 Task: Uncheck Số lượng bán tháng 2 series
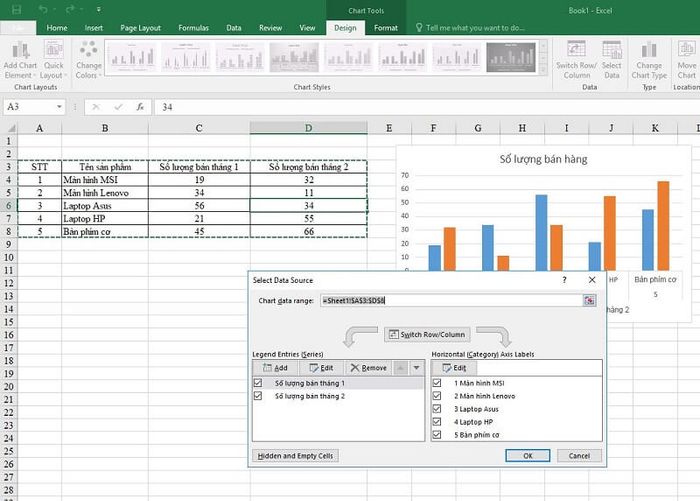point(258,396)
